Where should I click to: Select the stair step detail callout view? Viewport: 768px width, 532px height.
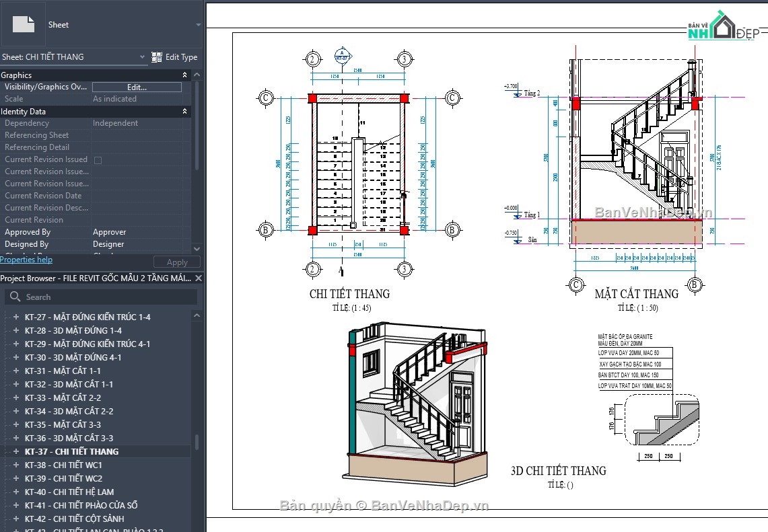click(x=662, y=420)
